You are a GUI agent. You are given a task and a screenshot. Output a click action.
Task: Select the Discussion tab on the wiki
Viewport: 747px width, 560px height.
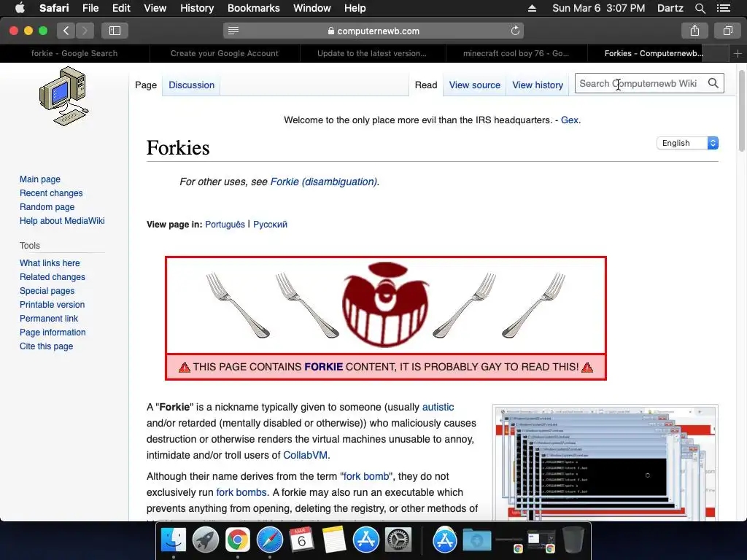click(x=192, y=85)
